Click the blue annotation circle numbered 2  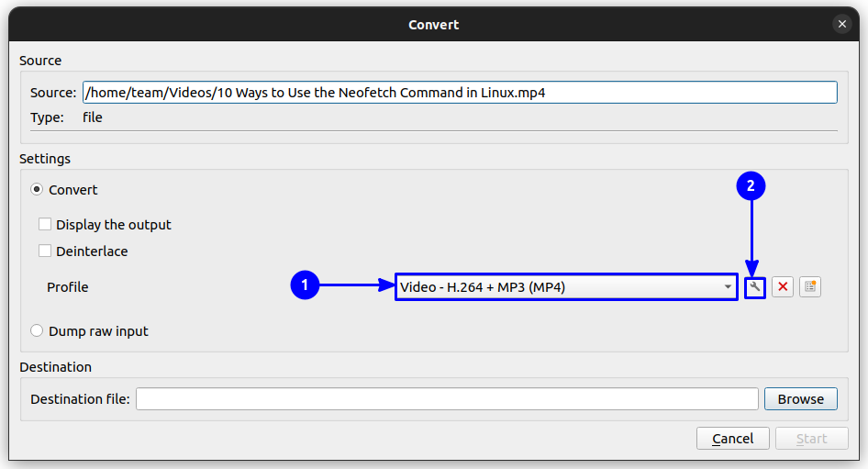coord(751,186)
